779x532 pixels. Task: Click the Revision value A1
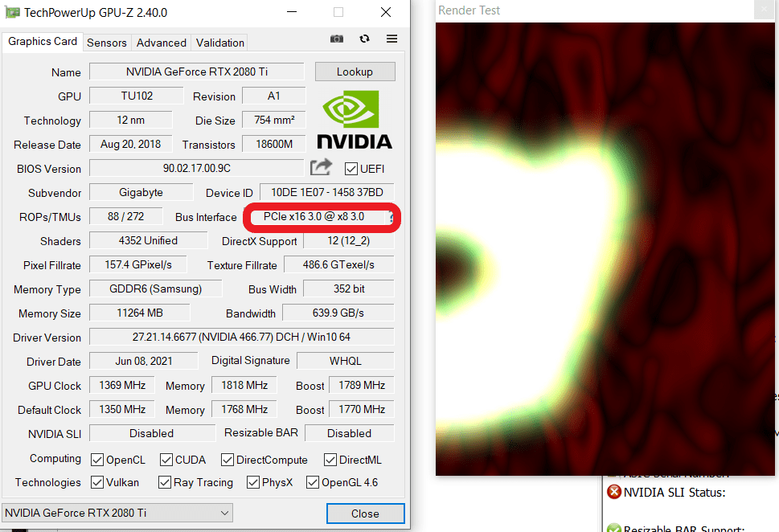[x=274, y=96]
